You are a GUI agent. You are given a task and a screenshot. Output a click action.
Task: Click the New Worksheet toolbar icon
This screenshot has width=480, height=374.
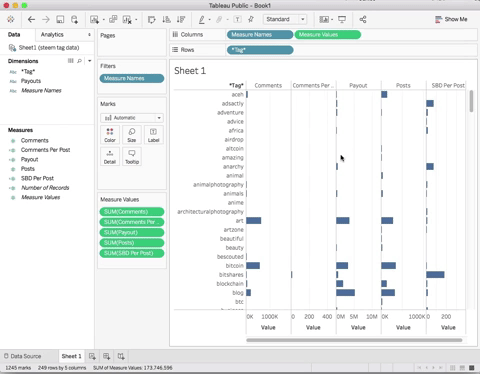point(94,19)
